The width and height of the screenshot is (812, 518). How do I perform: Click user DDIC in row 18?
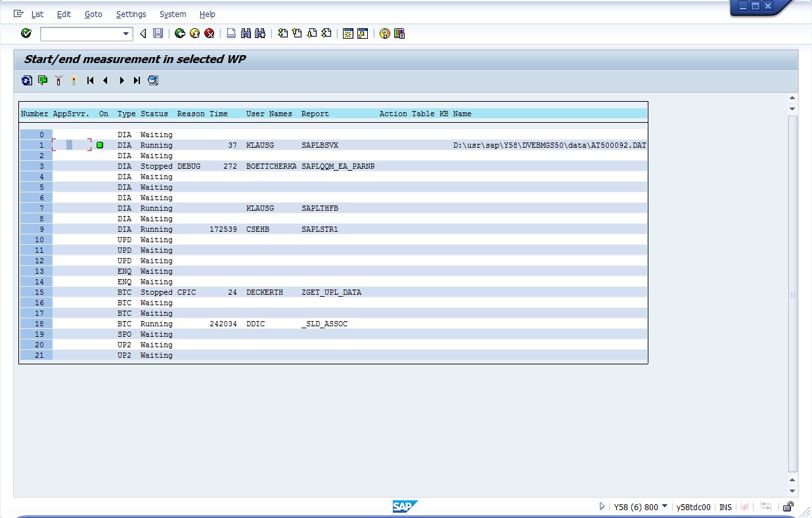click(x=256, y=324)
